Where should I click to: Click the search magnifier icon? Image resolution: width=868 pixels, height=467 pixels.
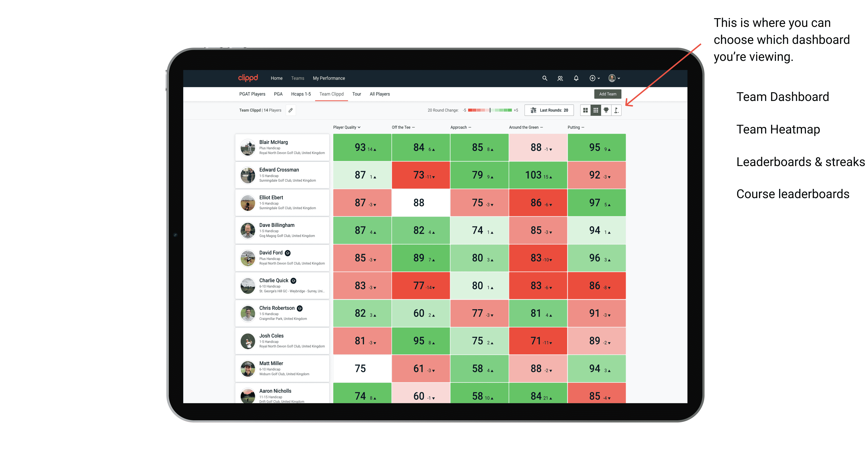544,78
